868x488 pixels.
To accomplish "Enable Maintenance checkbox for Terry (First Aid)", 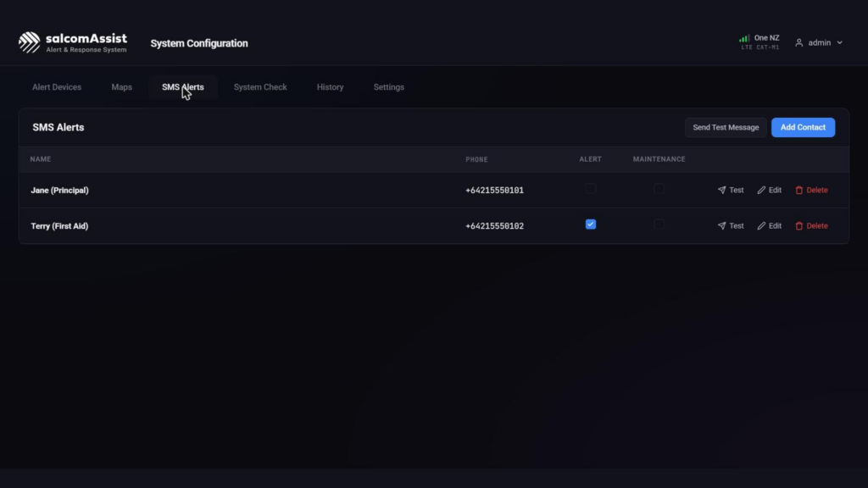I will (659, 224).
